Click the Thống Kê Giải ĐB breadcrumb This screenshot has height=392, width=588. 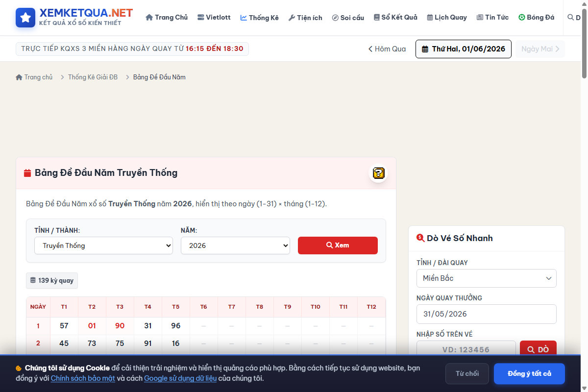click(93, 77)
